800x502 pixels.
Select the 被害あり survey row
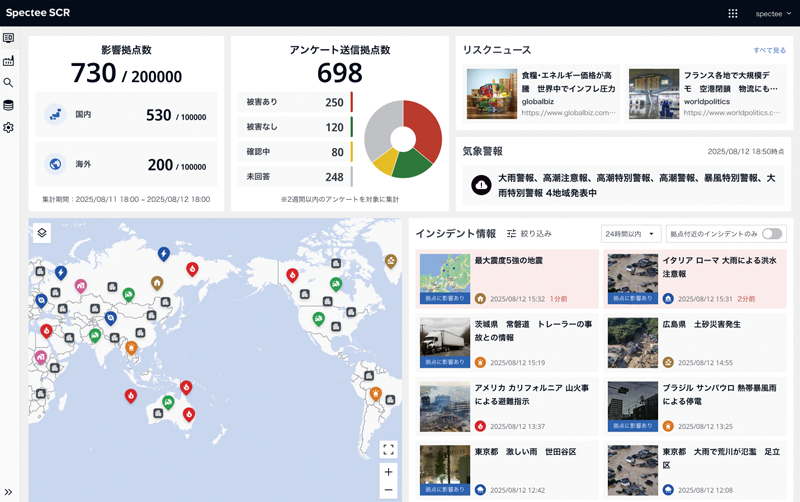click(295, 102)
